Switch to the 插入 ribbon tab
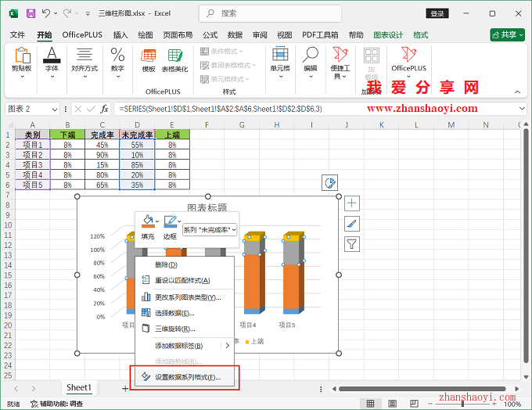Screen dimensions: 532x410 click(120, 35)
